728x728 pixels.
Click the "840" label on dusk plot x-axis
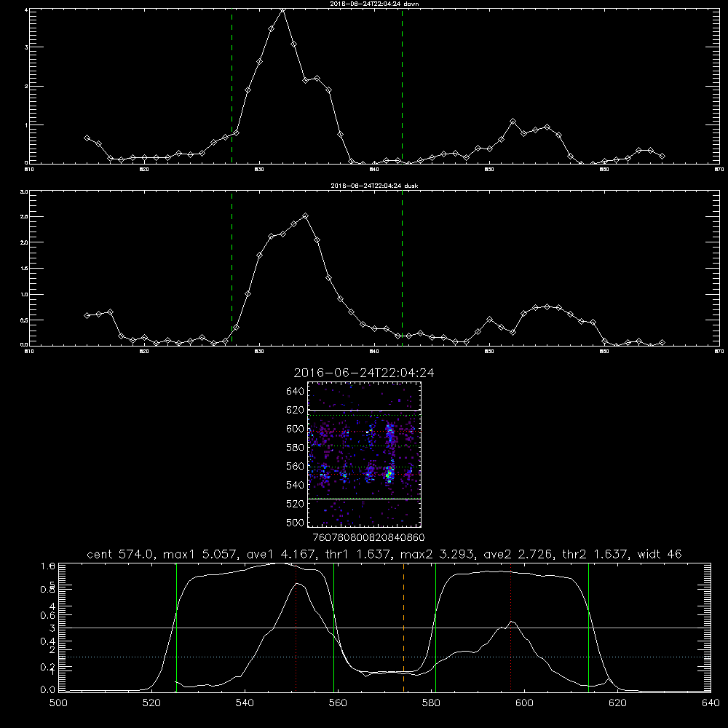click(374, 352)
